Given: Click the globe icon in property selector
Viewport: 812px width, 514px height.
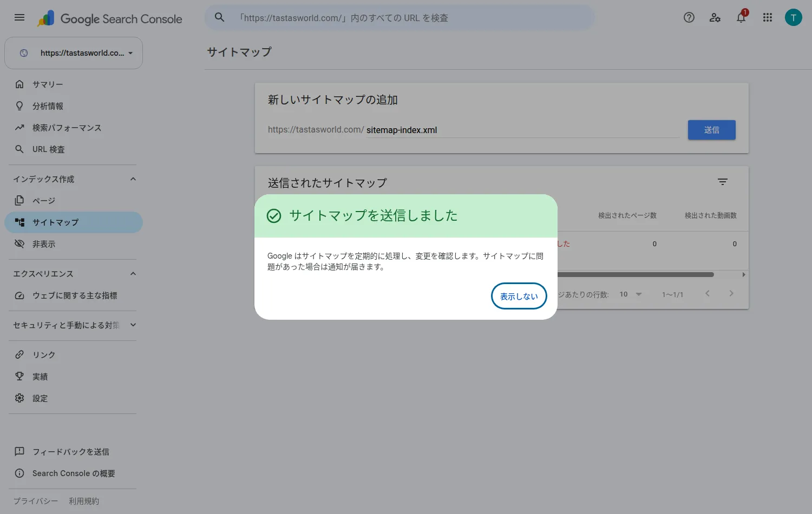Looking at the screenshot, I should (x=24, y=53).
